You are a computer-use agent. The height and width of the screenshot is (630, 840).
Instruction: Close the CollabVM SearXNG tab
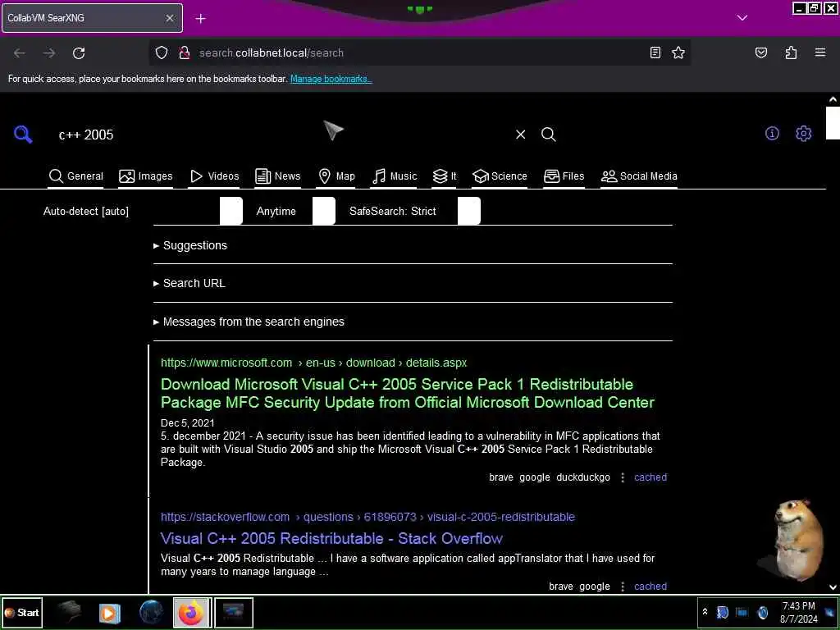tap(169, 18)
